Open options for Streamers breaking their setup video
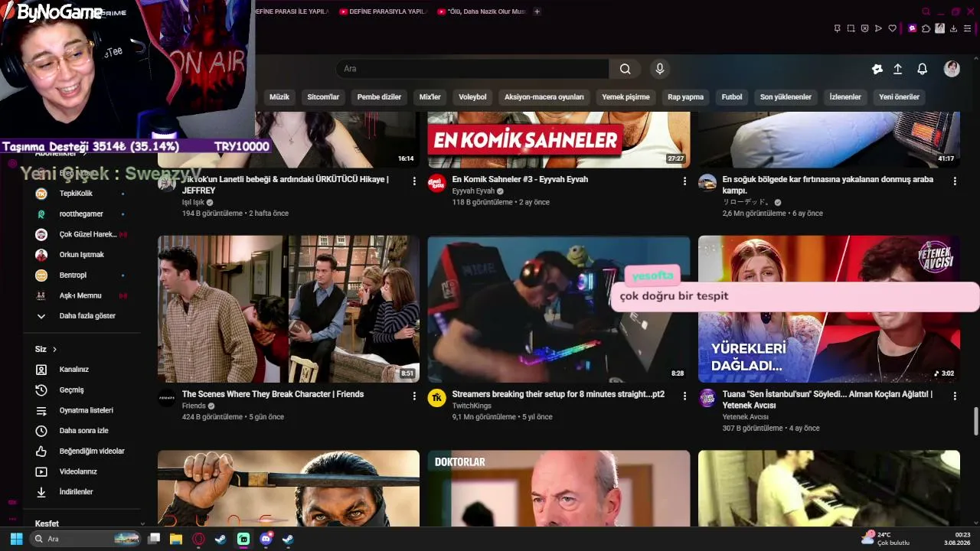The height and width of the screenshot is (551, 980). [x=684, y=396]
